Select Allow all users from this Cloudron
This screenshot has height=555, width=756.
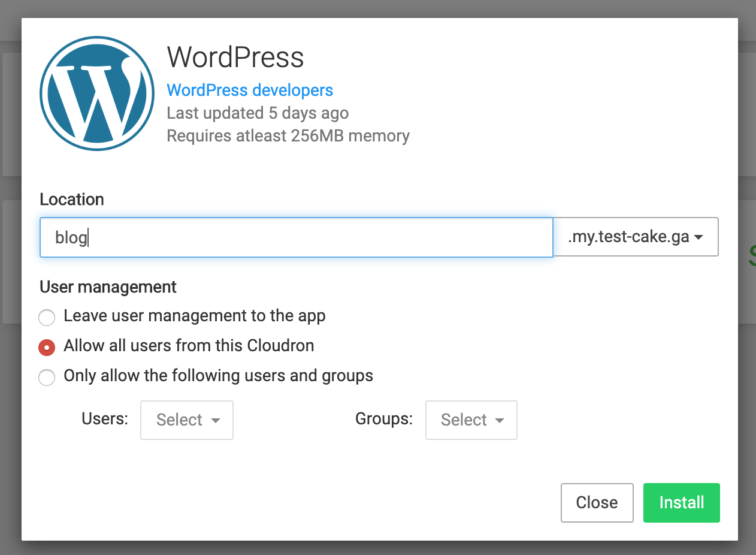click(47, 347)
